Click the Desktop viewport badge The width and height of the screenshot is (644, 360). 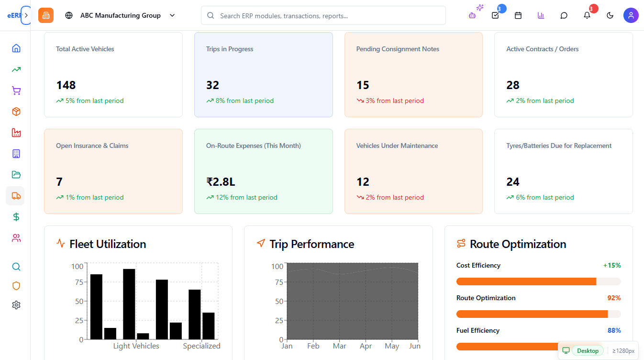(588, 351)
